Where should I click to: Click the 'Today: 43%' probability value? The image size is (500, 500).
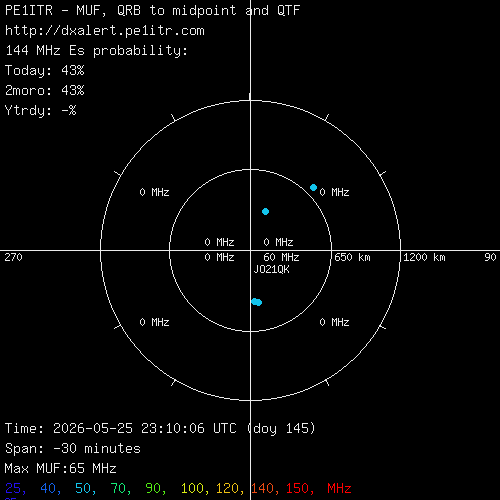coord(45,71)
